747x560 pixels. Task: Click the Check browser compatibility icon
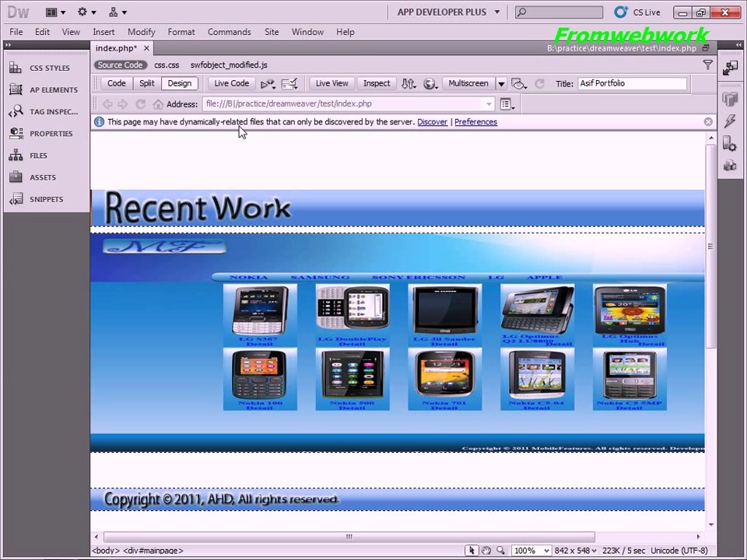(289, 84)
